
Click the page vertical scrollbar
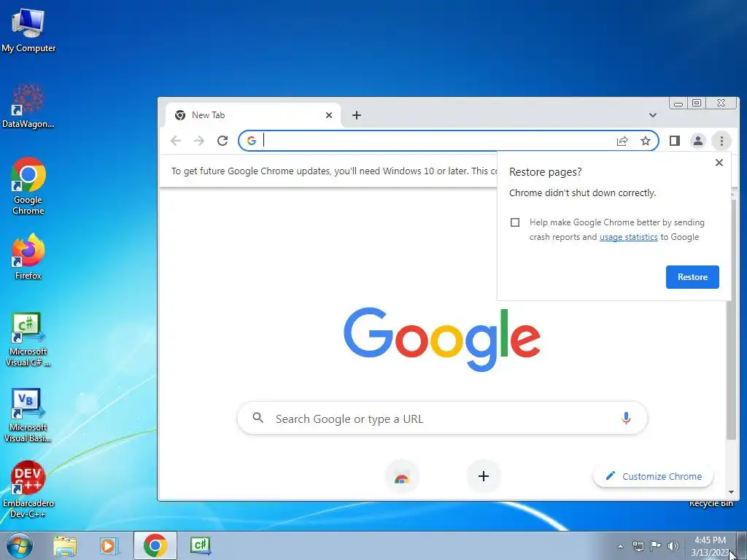(731, 319)
